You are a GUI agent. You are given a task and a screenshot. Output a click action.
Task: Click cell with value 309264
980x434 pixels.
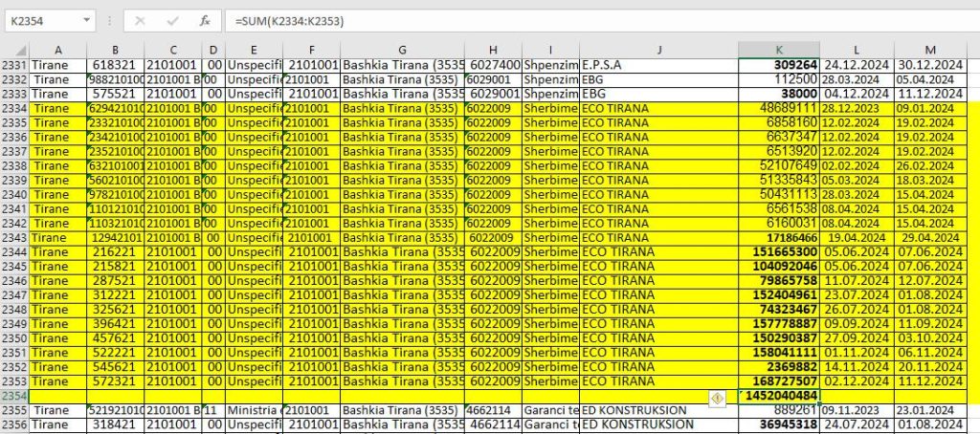click(779, 65)
